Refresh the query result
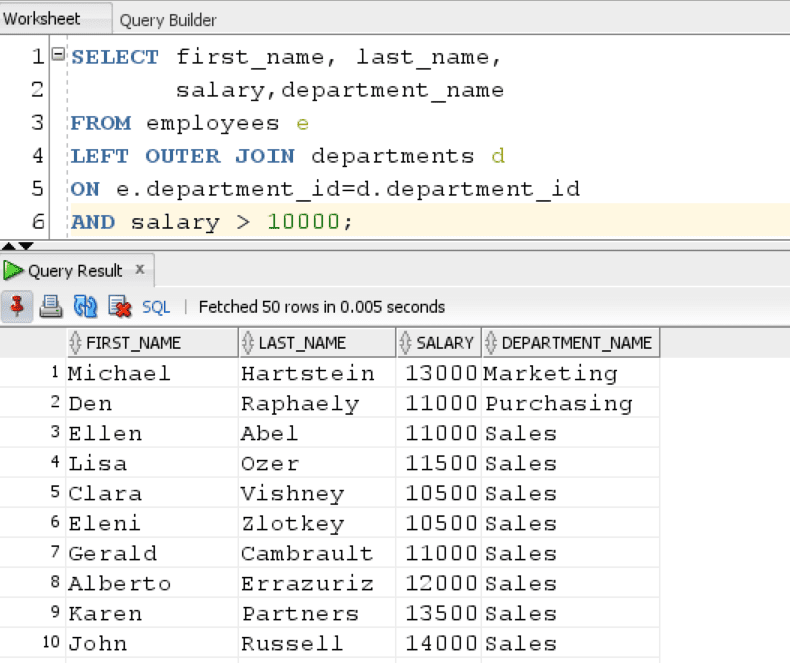The height and width of the screenshot is (663, 790). coord(85,306)
